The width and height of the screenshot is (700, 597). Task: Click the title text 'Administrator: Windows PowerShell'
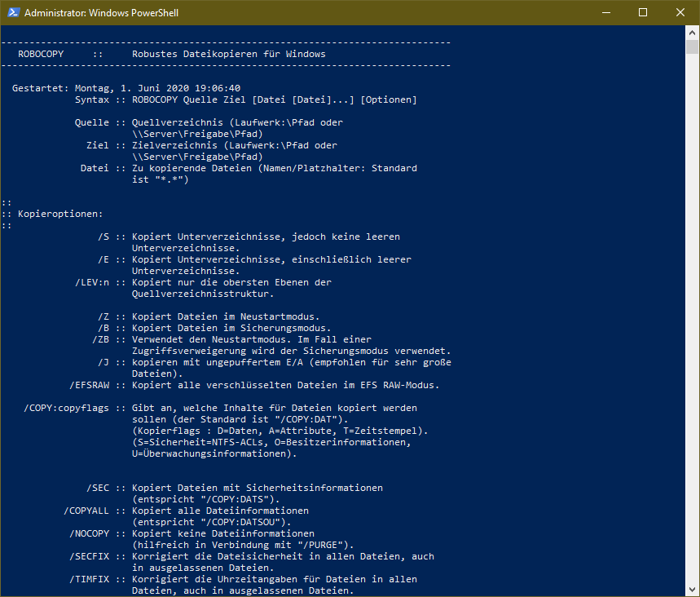[101, 13]
